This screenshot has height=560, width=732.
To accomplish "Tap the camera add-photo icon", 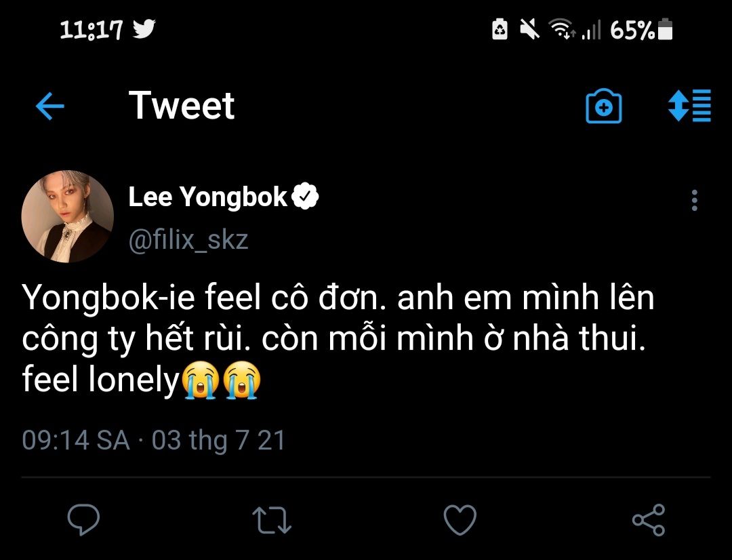I will coord(603,106).
